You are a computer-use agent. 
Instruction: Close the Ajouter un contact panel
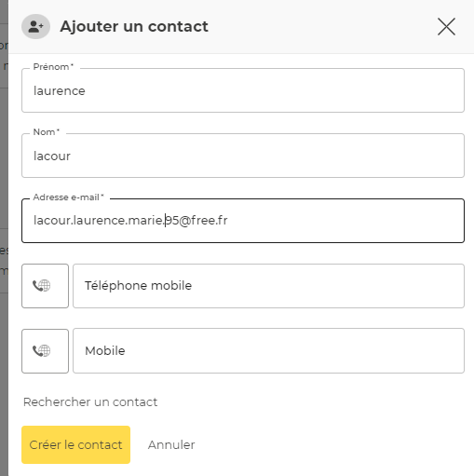tap(446, 27)
